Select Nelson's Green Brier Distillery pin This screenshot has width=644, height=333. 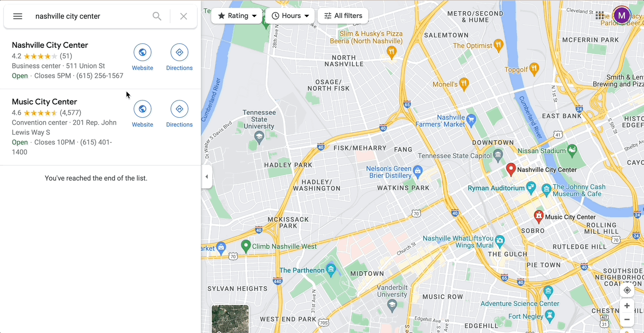418,171
